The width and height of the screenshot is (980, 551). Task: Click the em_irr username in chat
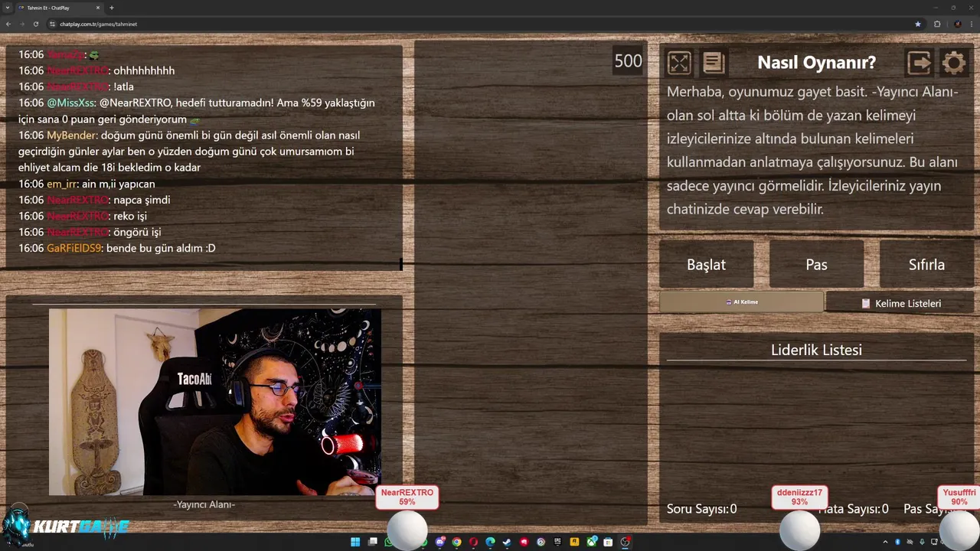[x=61, y=184]
